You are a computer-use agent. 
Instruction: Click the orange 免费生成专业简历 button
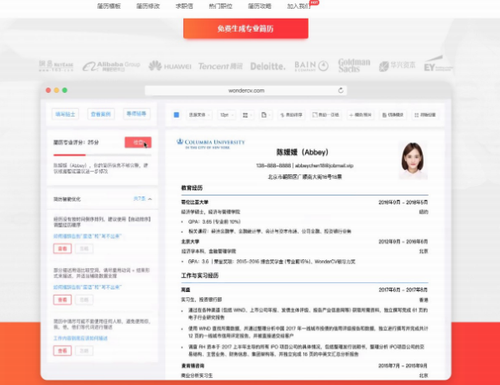(246, 29)
